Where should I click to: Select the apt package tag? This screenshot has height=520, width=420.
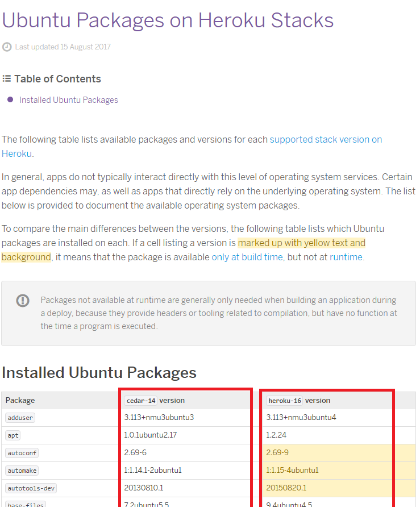tap(13, 435)
